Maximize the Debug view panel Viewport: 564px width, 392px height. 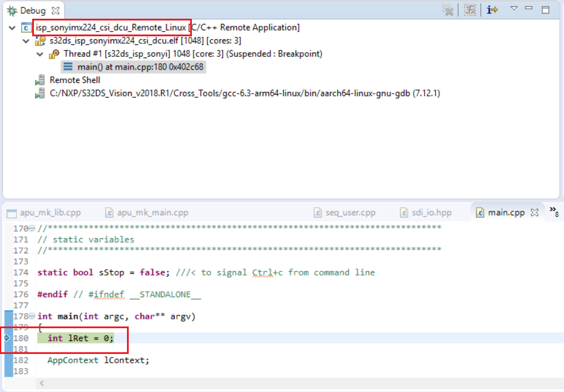pos(546,10)
